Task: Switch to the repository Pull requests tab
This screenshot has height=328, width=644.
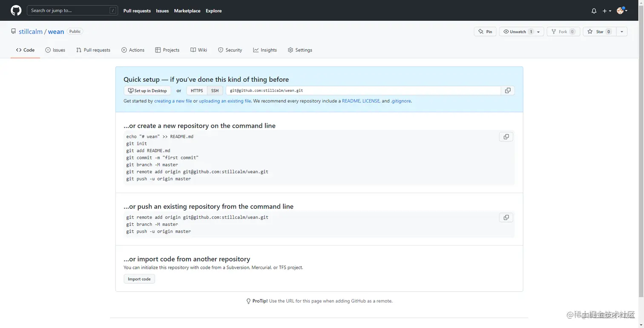Action: [93, 50]
